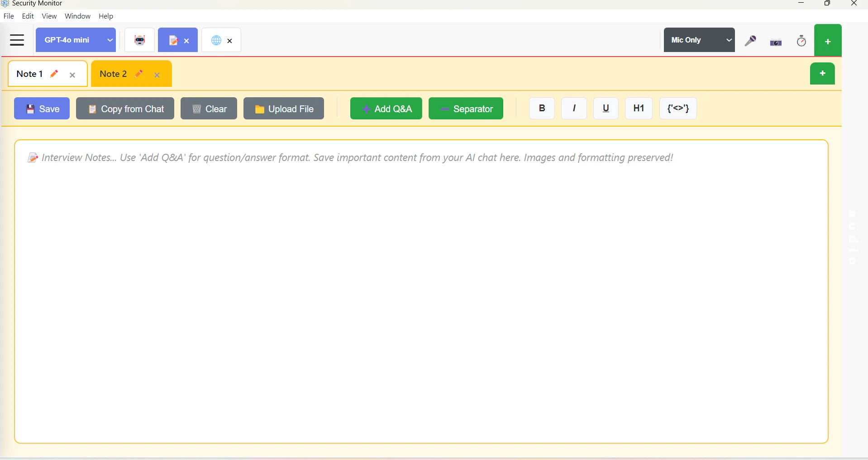Toggle italic formatting
868x460 pixels.
[x=573, y=108]
